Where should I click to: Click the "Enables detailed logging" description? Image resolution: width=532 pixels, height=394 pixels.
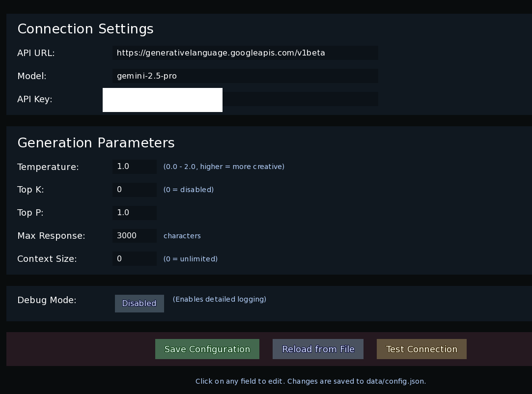(x=219, y=299)
